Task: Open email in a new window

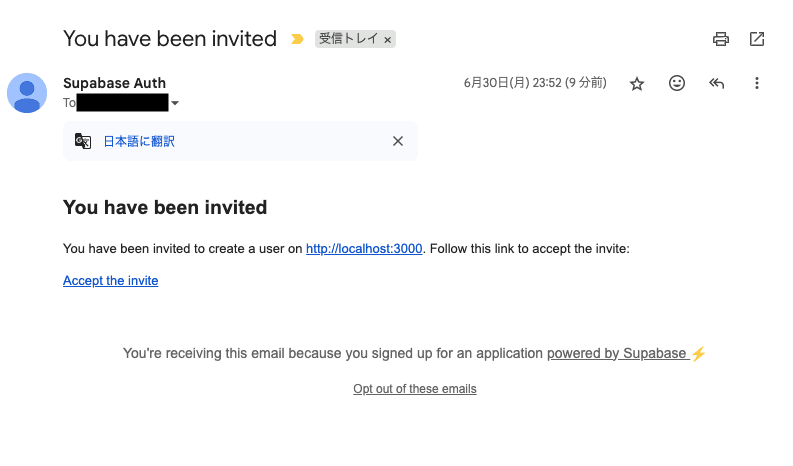Action: click(x=757, y=39)
